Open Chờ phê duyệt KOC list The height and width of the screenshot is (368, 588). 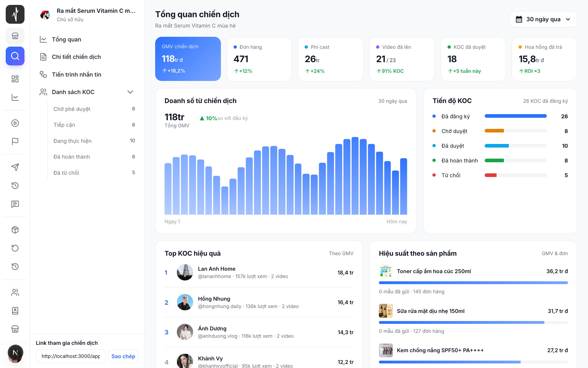pyautogui.click(x=94, y=109)
